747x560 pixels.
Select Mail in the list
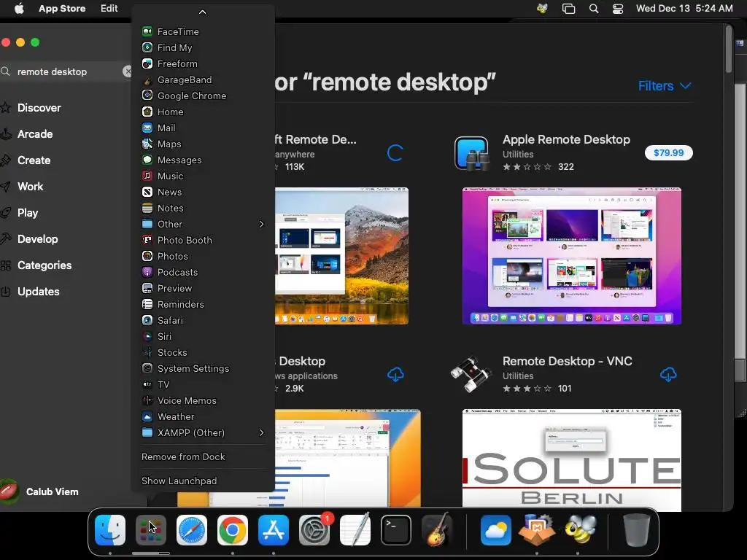point(203,128)
